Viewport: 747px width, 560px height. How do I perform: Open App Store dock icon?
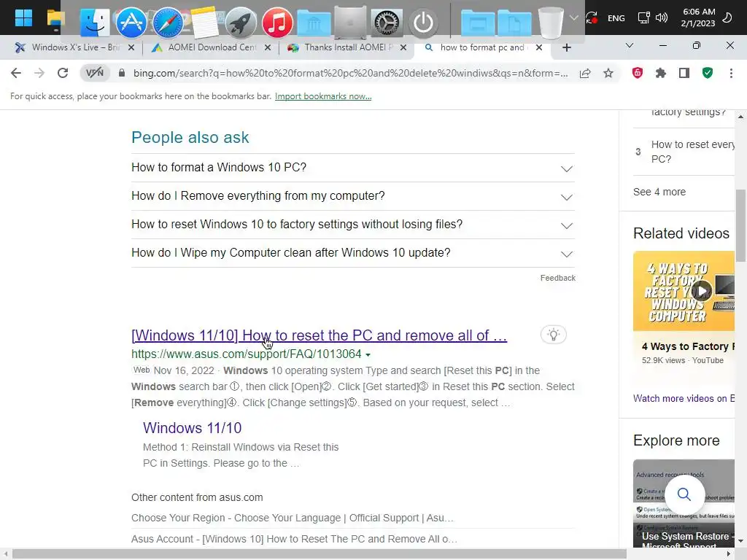click(131, 22)
